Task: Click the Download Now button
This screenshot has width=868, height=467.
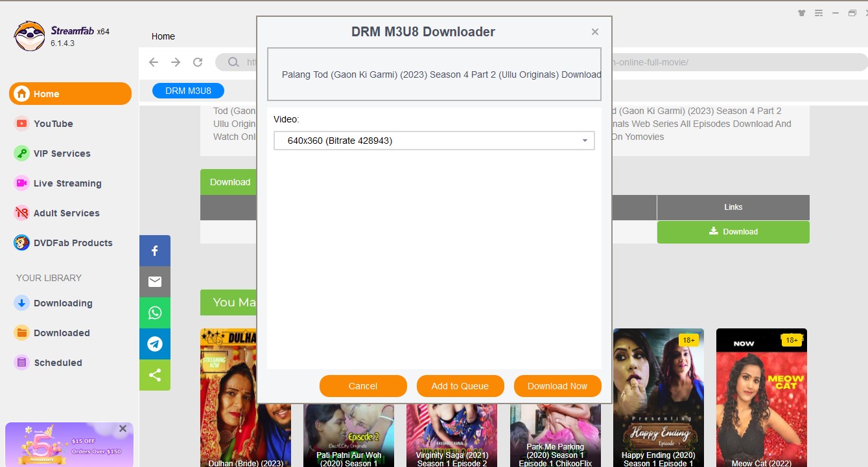Action: coord(557,386)
